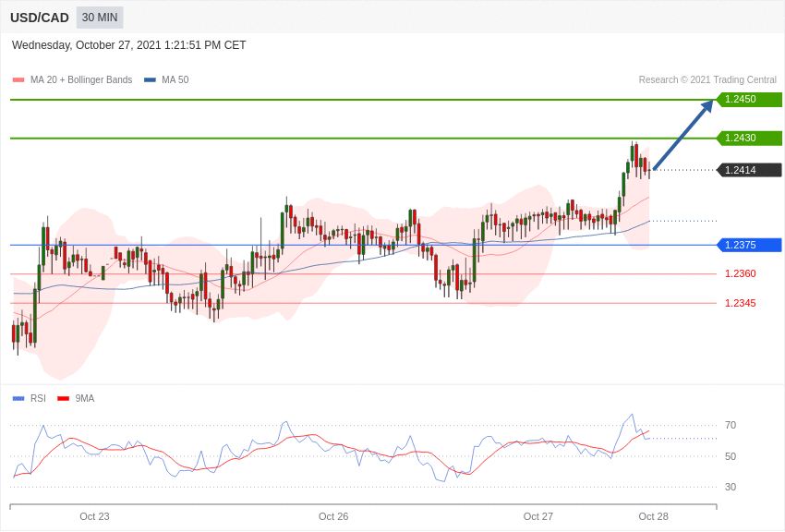Click the Research 2021 Trading Central credit
Viewport: 785px width, 532px height.
(x=707, y=79)
